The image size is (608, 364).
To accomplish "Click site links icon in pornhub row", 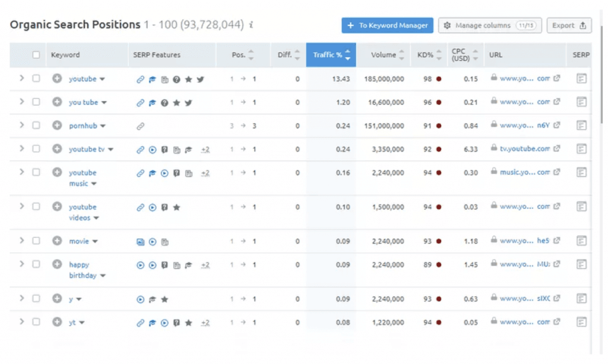I will click(x=140, y=126).
